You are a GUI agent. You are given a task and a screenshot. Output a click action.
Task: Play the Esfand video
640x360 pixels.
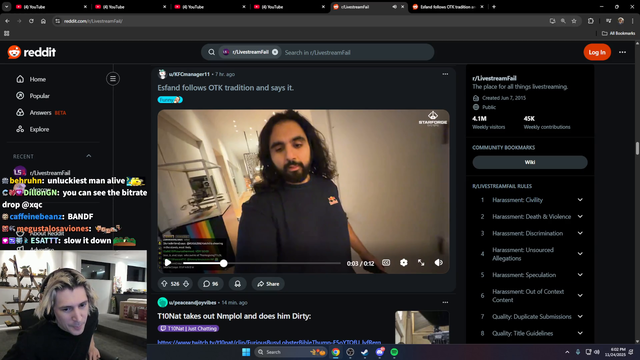pyautogui.click(x=167, y=263)
